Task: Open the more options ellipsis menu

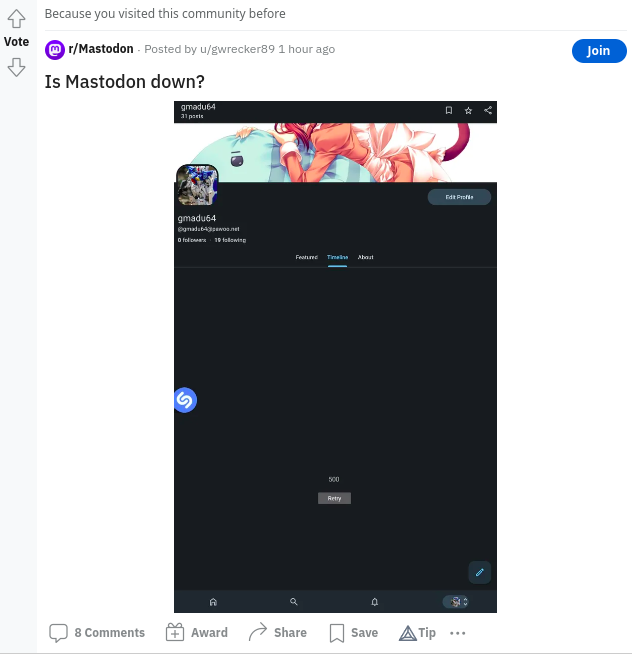Action: [458, 633]
